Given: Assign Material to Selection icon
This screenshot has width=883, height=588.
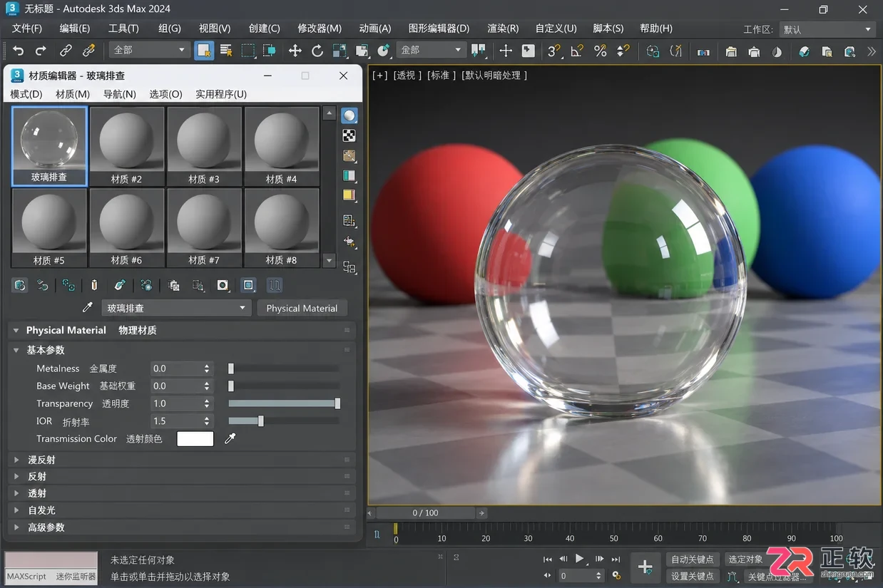Looking at the screenshot, I should [x=68, y=285].
